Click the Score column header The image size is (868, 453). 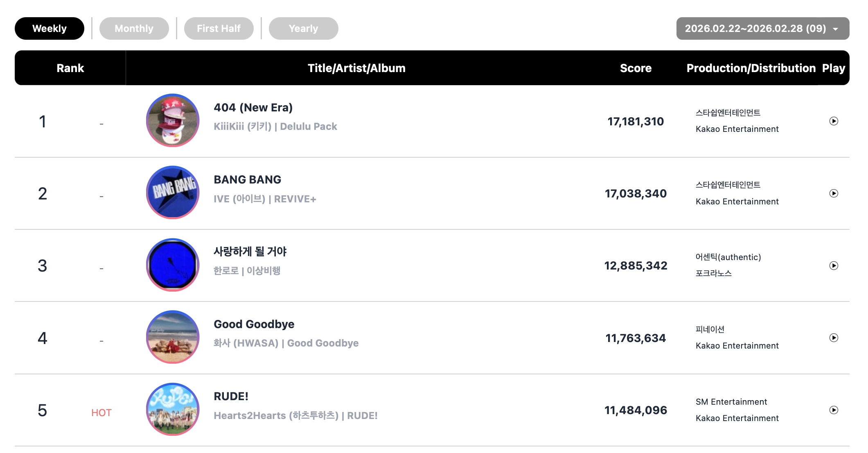636,68
